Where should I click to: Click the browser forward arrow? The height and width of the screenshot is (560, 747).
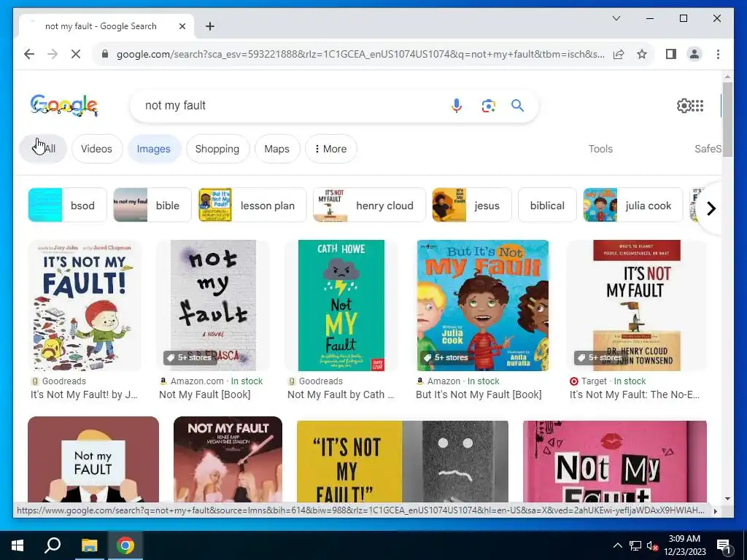53,54
